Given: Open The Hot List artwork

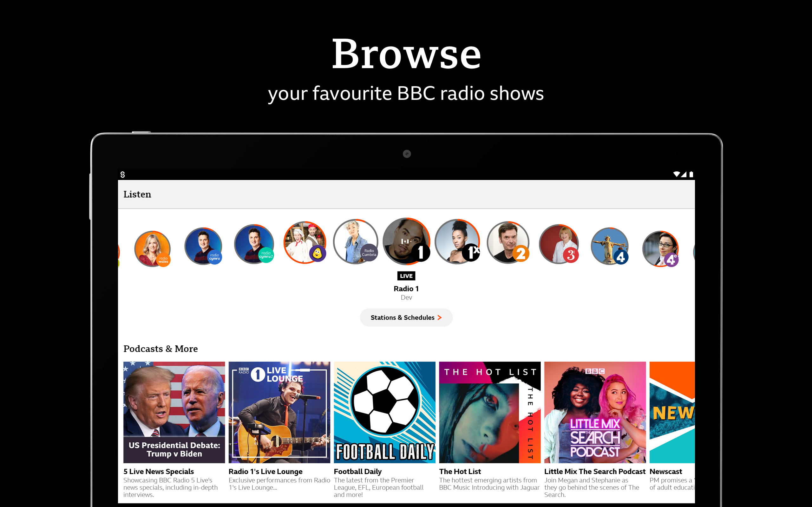Looking at the screenshot, I should [x=490, y=412].
